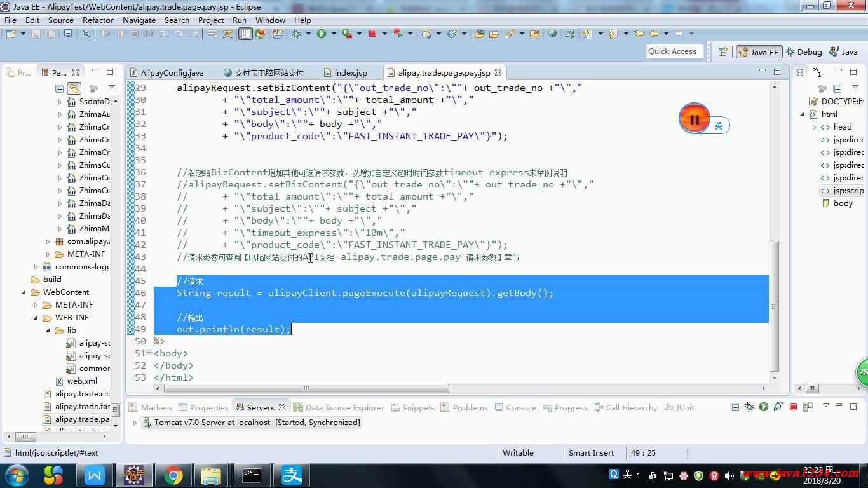The width and height of the screenshot is (868, 488).
Task: Open the Project menu
Action: click(211, 20)
